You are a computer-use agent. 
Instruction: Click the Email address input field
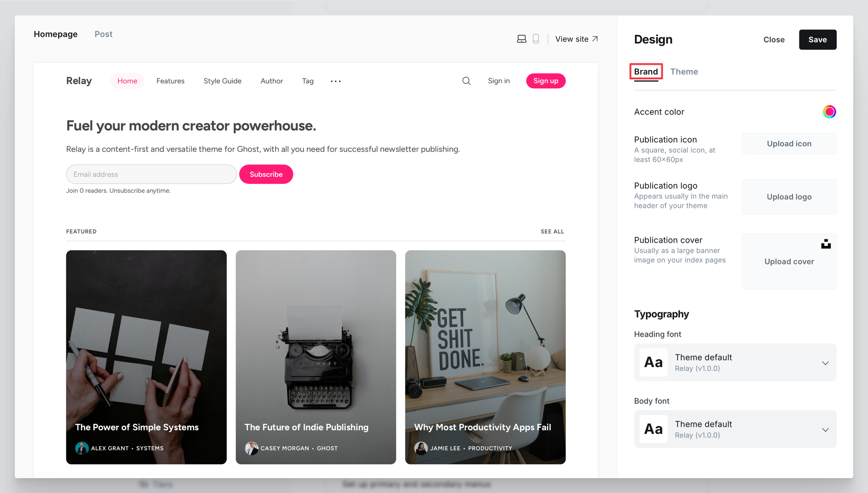[151, 174]
